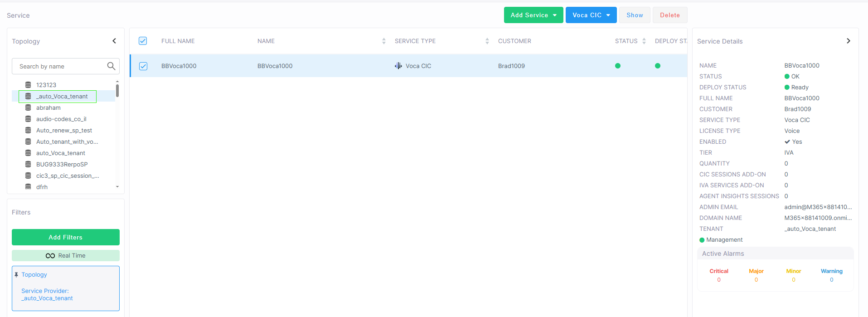Image resolution: width=868 pixels, height=317 pixels.
Task: Click the Add Filters button
Action: tap(66, 237)
